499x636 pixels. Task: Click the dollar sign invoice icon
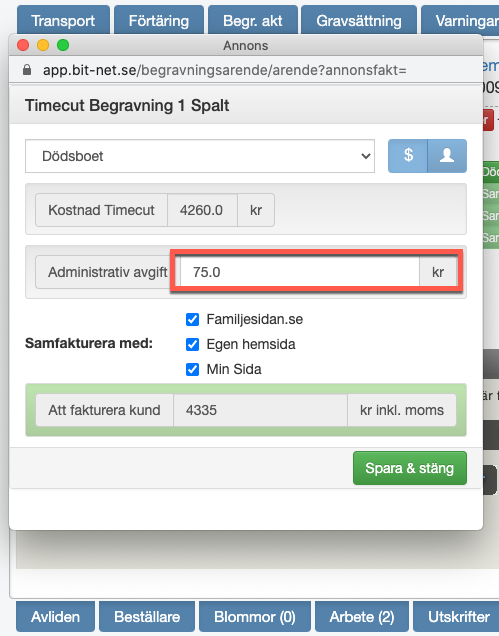[x=408, y=156]
